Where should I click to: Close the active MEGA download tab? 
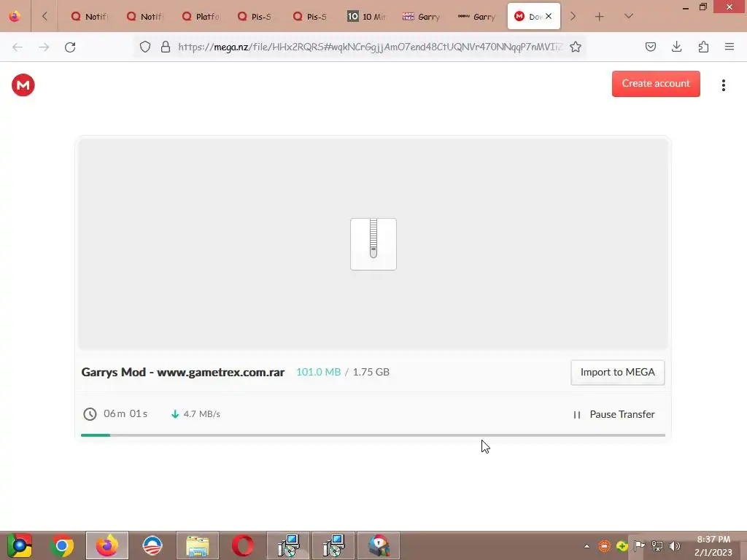tap(549, 16)
